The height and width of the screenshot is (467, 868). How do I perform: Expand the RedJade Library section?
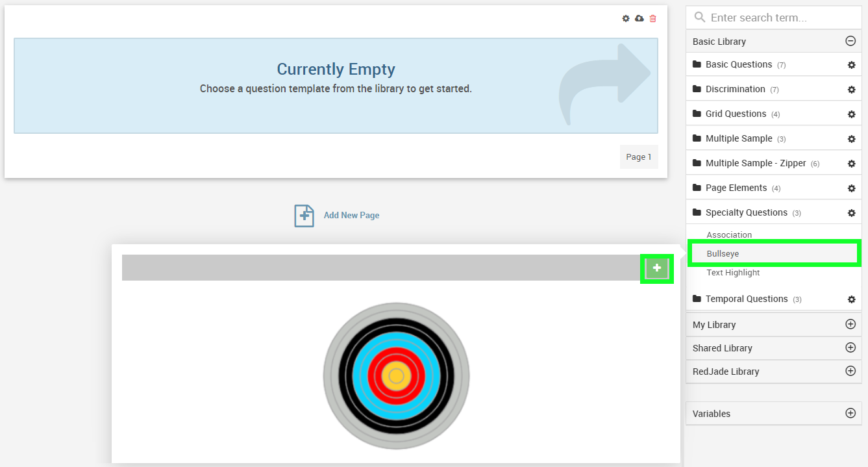[x=850, y=371]
